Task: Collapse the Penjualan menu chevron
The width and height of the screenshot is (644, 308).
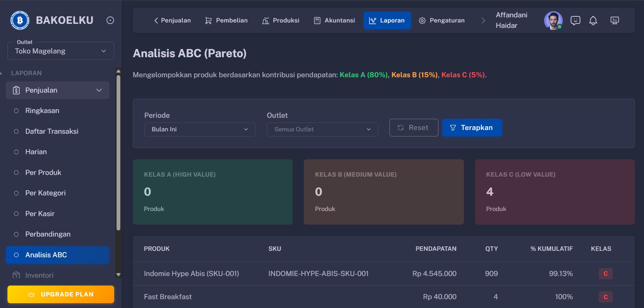Action: point(99,90)
